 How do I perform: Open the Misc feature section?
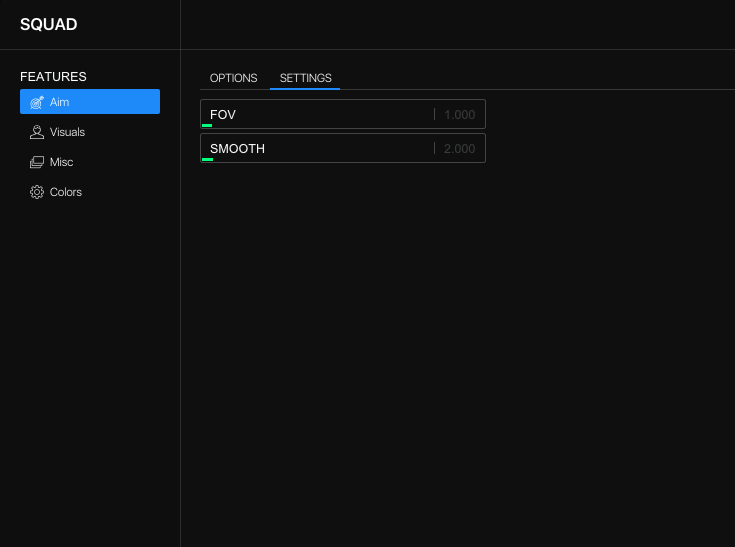(x=90, y=162)
